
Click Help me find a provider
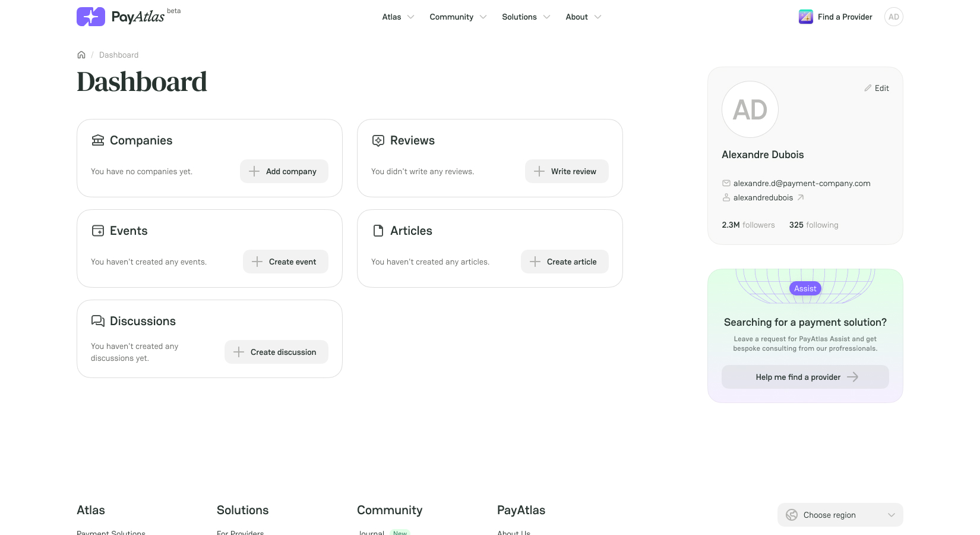pos(805,377)
